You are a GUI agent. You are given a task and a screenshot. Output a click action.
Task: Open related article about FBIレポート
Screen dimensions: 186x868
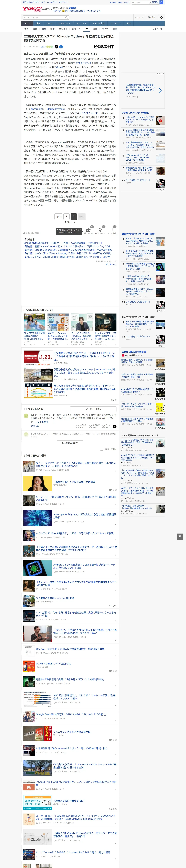(63, 243)
